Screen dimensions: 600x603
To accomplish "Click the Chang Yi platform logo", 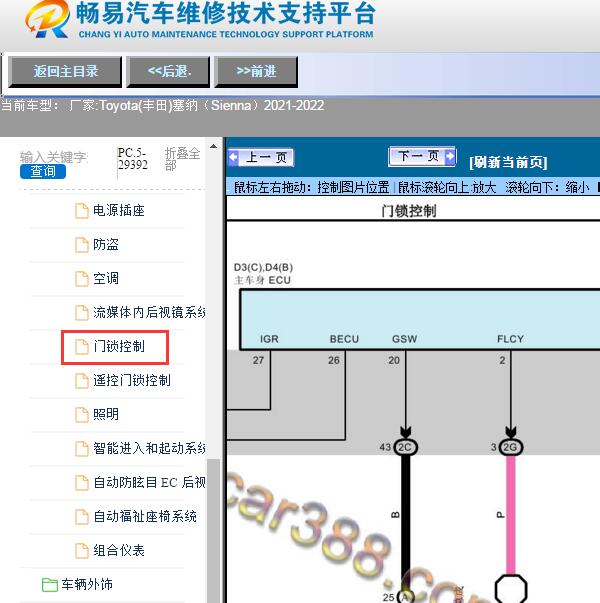I will coord(48,19).
